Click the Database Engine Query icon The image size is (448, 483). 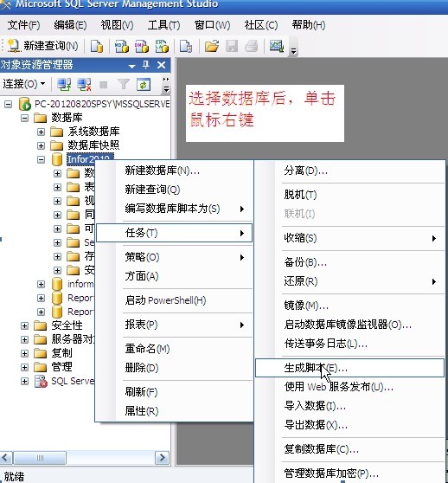pyautogui.click(x=97, y=46)
